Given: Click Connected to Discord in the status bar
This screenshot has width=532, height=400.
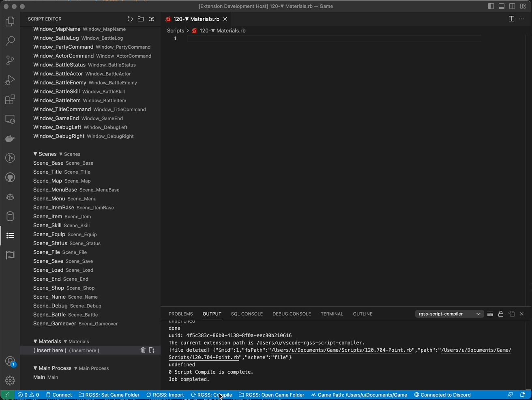Looking at the screenshot, I should [442, 394].
